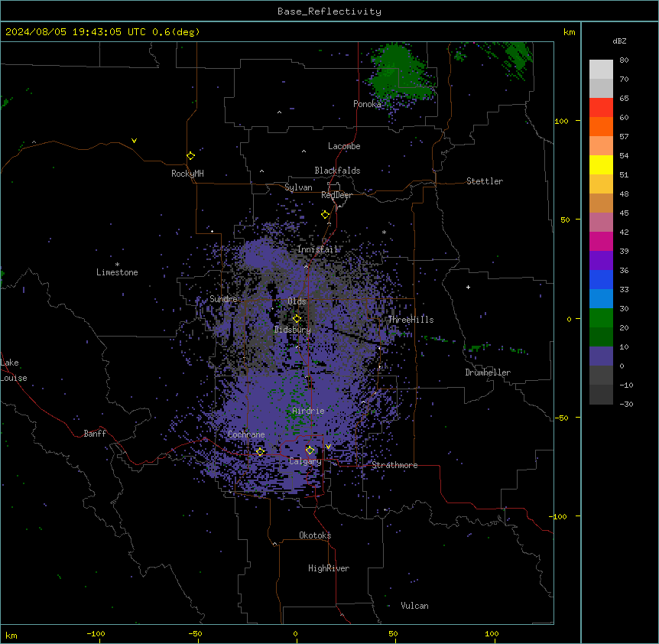The image size is (659, 644).
Task: Click the Cochrane city label
Action: tap(246, 434)
